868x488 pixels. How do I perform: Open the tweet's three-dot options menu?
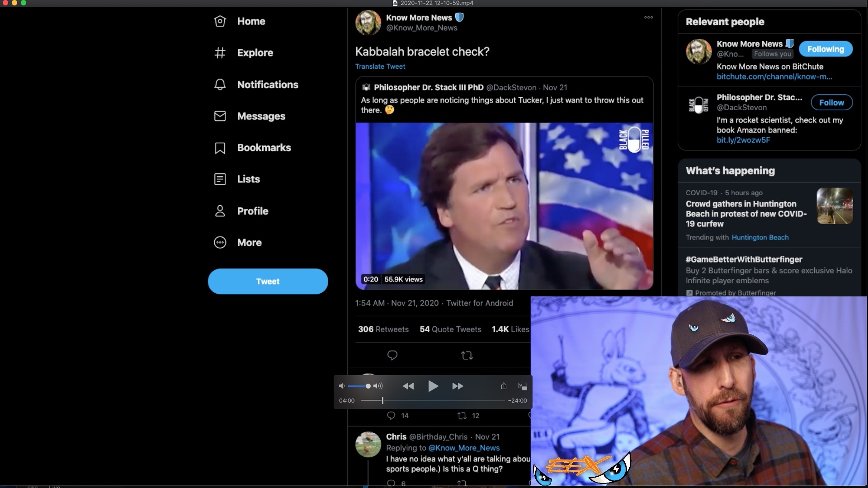coord(648,18)
